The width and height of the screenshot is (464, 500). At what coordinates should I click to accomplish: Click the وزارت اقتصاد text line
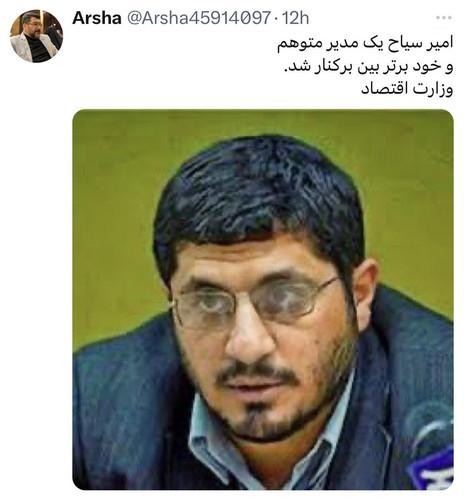pyautogui.click(x=407, y=89)
